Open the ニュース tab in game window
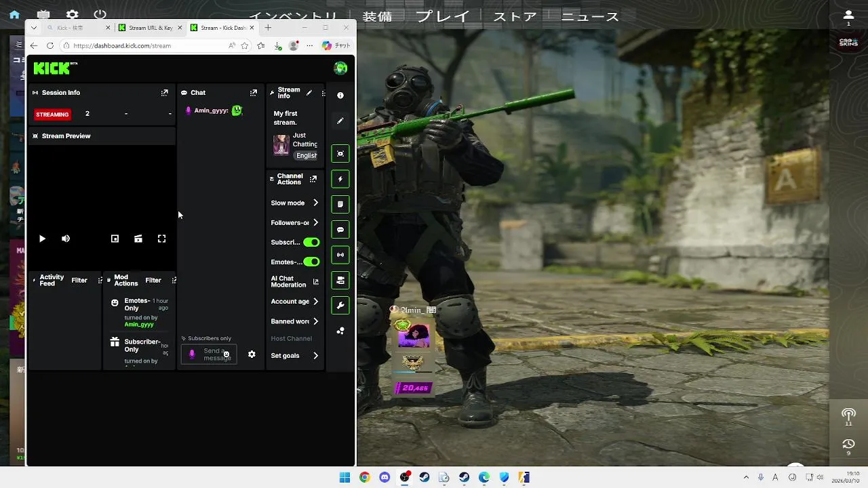 pyautogui.click(x=590, y=17)
